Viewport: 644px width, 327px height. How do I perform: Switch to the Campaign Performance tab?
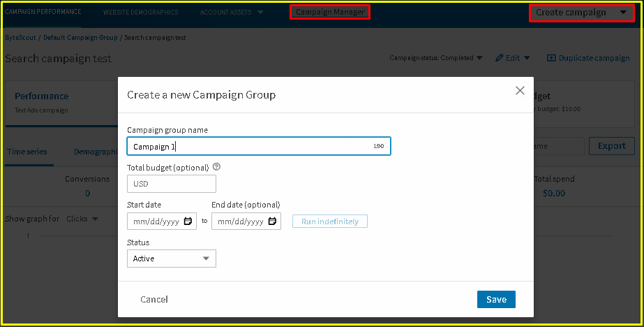point(43,12)
